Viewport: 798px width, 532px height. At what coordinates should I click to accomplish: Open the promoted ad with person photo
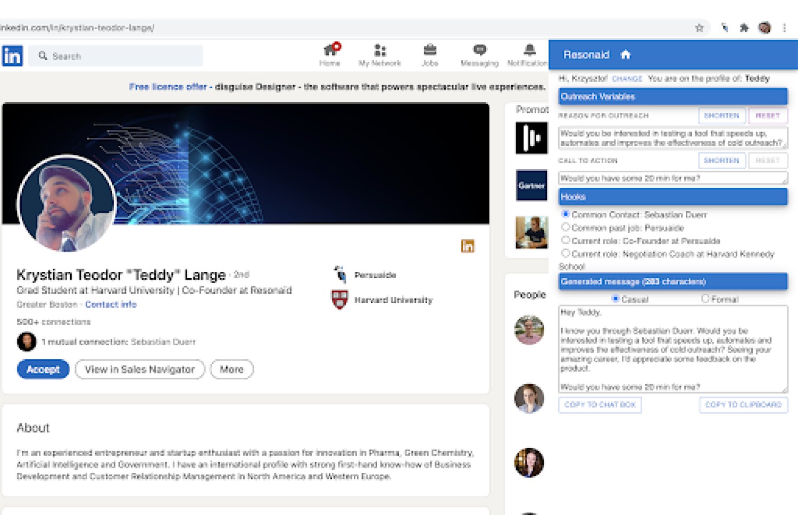(x=531, y=232)
